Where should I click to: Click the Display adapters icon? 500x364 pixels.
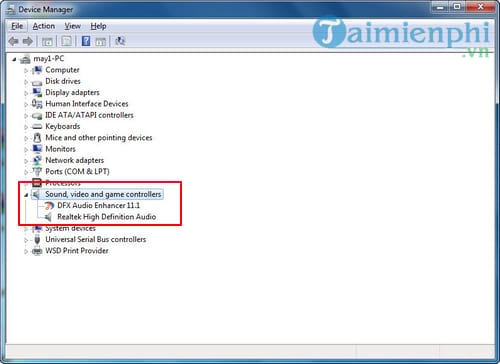[37, 93]
